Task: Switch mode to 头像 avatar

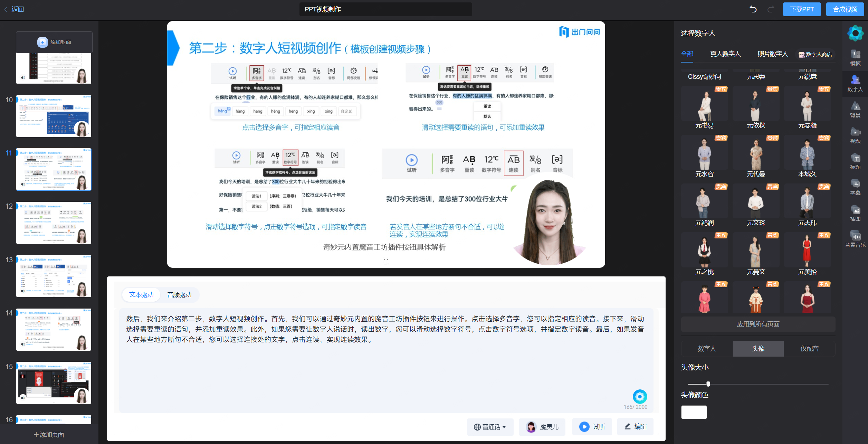Action: point(758,349)
